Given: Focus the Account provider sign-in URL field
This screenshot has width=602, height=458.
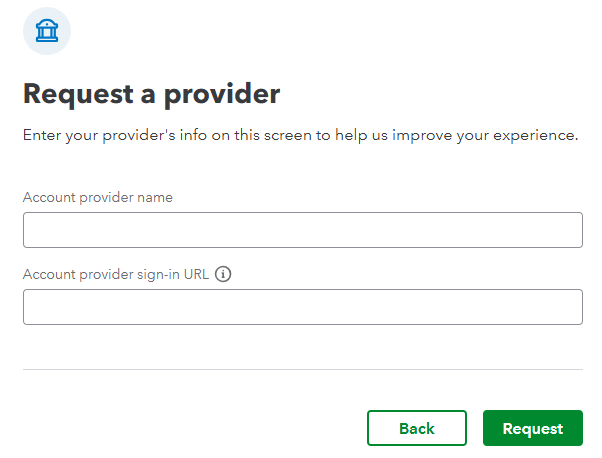Looking at the screenshot, I should point(303,307).
